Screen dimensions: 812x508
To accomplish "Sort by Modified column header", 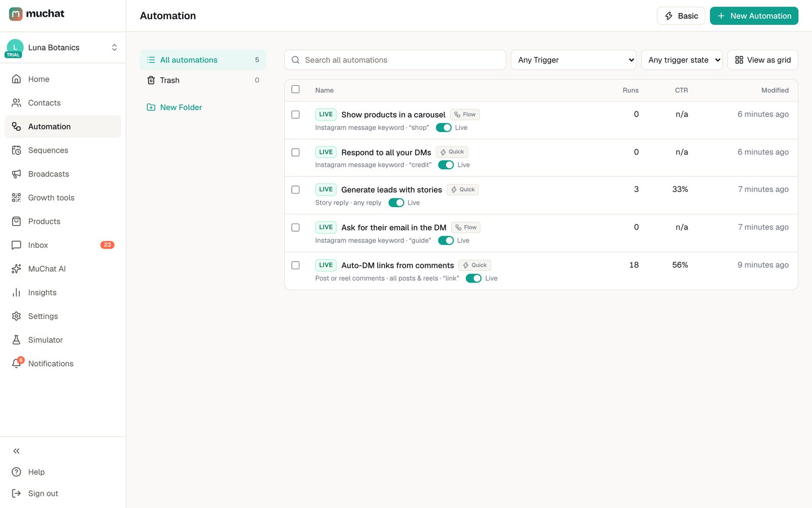I will click(x=775, y=90).
